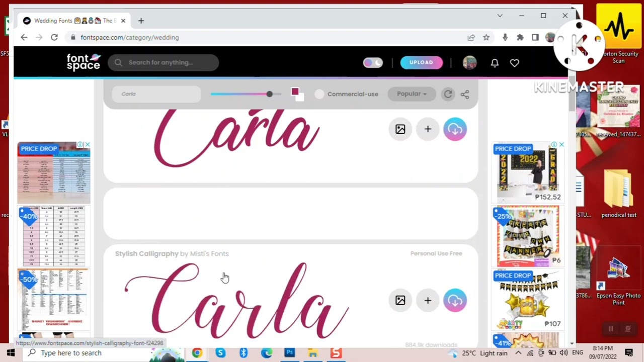Reload the fontspace page
644x362 pixels.
[x=54, y=37]
